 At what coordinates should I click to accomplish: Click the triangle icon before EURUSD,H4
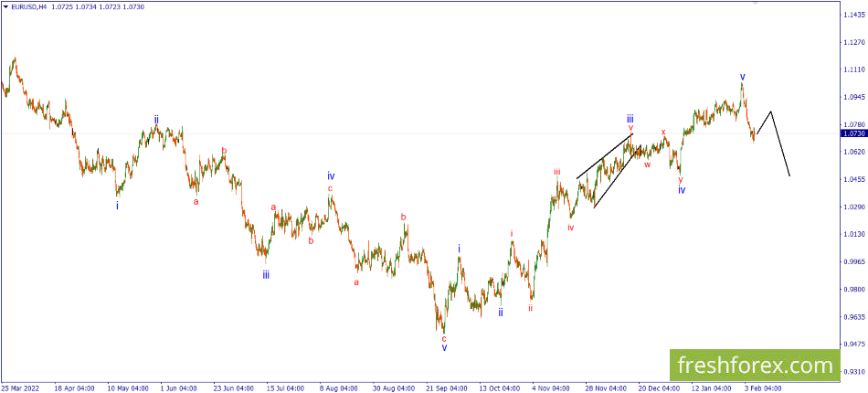tap(5, 7)
